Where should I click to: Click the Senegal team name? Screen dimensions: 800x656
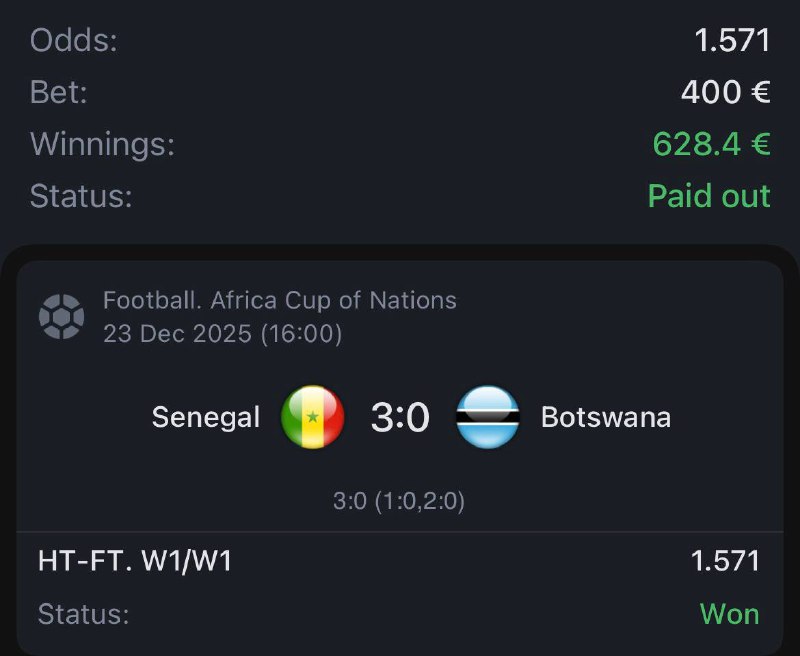coord(206,417)
